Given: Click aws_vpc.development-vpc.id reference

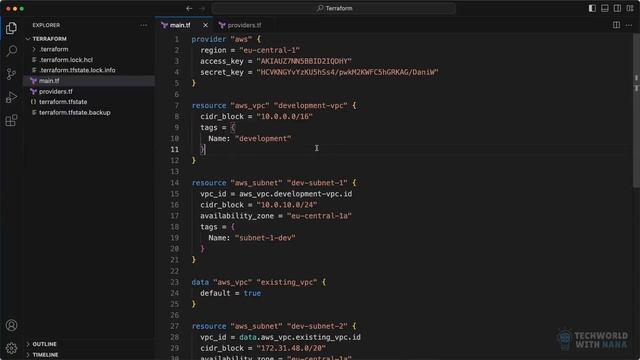Looking at the screenshot, I should 296,194.
